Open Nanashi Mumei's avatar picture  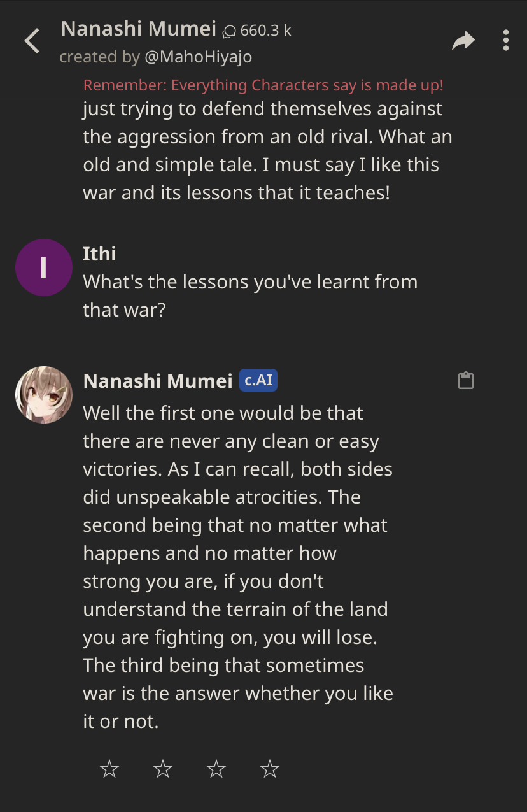[43, 394]
